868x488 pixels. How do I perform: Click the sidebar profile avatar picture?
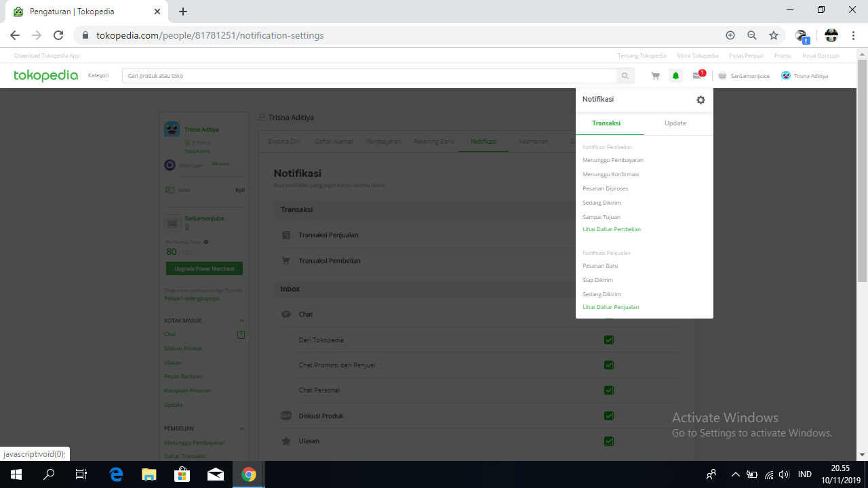(172, 129)
